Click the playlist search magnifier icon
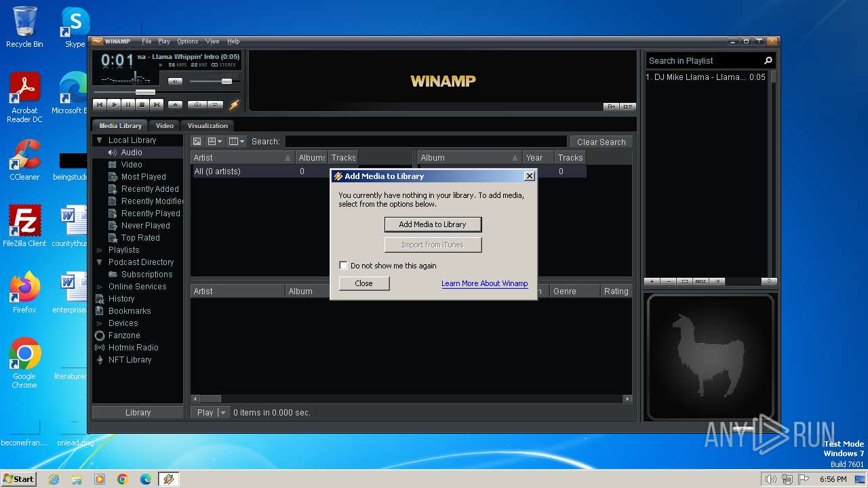The height and width of the screenshot is (488, 868). point(768,60)
